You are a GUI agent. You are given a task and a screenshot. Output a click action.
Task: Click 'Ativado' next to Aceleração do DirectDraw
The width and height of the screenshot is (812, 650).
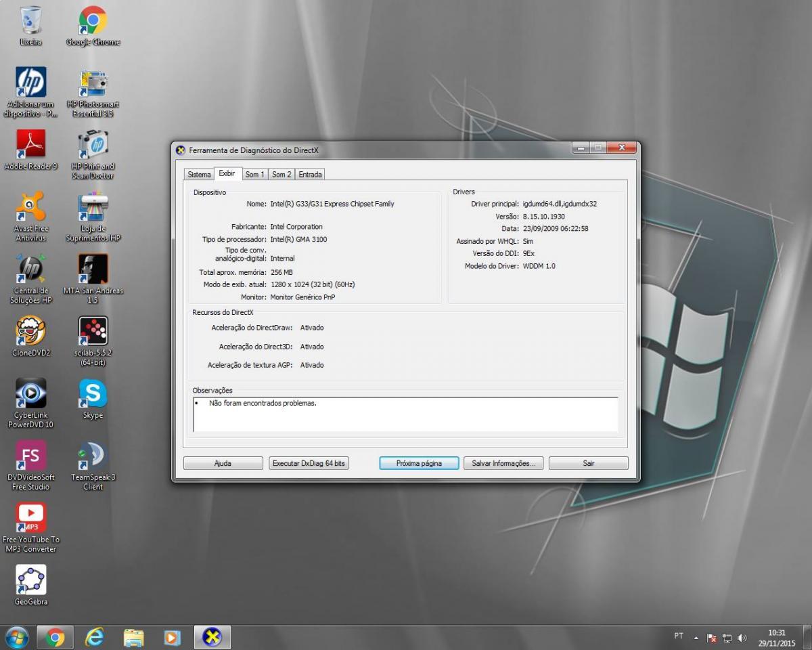click(312, 328)
